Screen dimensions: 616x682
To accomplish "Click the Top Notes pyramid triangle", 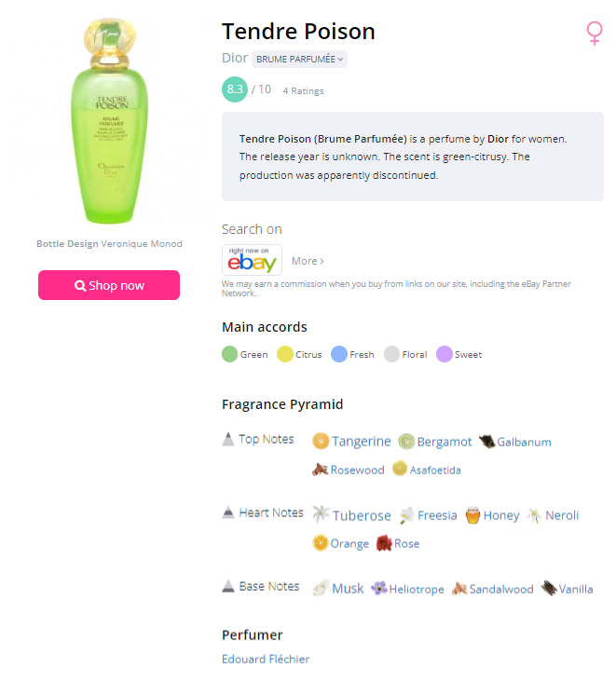I will [x=228, y=439].
